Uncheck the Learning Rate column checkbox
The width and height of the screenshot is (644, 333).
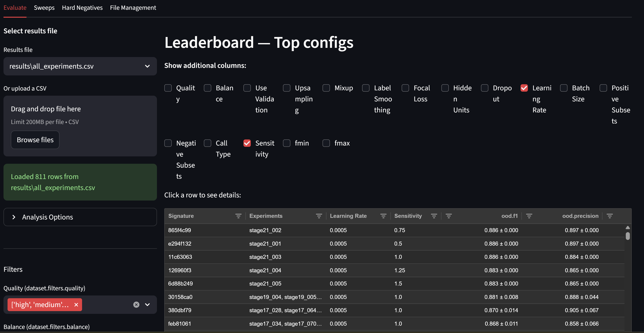tap(524, 88)
